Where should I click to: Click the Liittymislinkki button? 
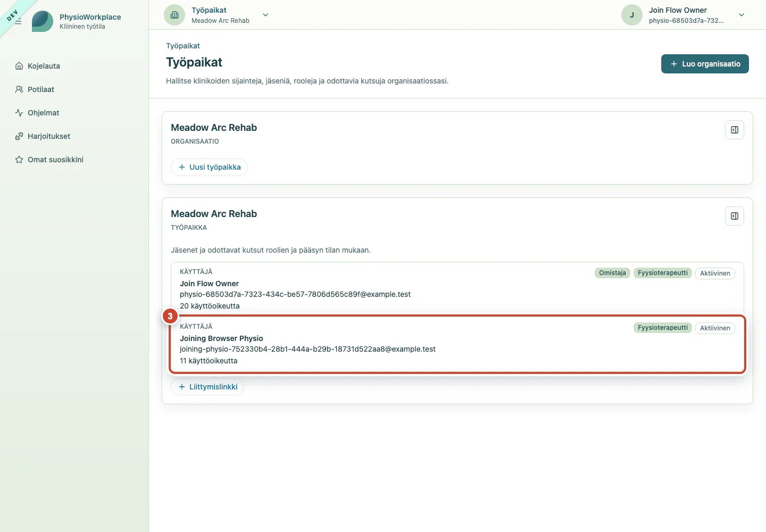(207, 387)
